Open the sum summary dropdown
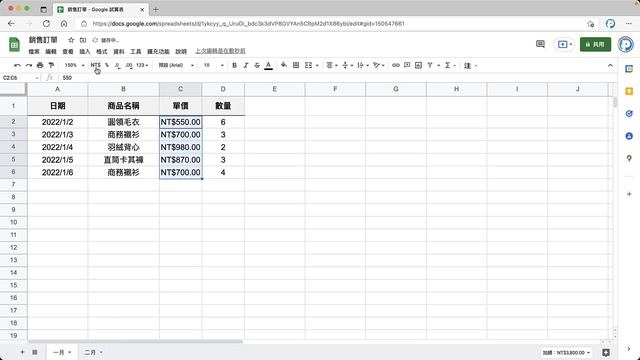 click(566, 353)
